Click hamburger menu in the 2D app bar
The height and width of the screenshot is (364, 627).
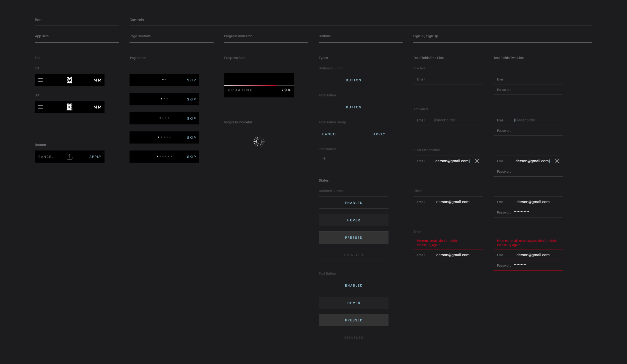[40, 80]
